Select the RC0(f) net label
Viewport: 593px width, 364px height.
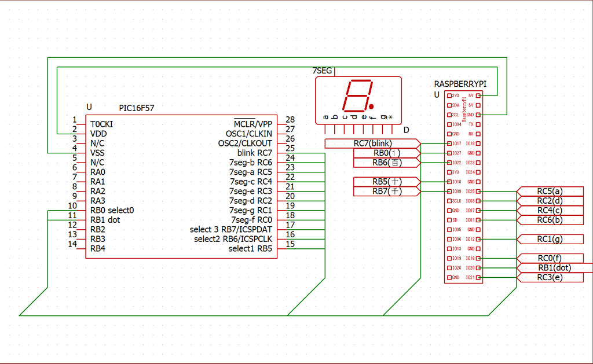click(x=550, y=258)
